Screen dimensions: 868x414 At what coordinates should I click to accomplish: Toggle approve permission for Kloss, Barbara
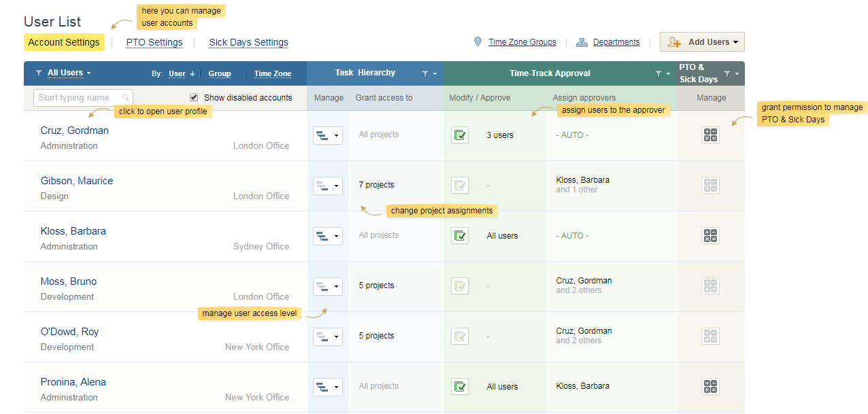pos(460,236)
